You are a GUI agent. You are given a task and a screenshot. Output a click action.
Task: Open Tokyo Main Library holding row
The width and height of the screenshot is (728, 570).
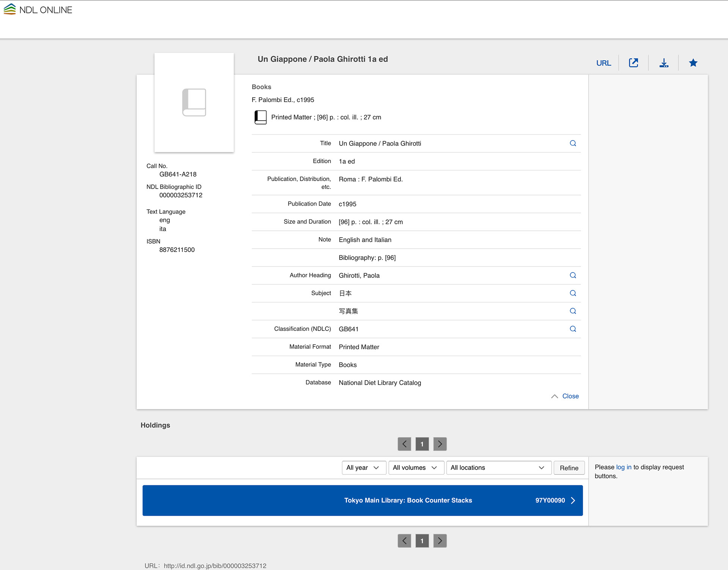click(x=362, y=500)
